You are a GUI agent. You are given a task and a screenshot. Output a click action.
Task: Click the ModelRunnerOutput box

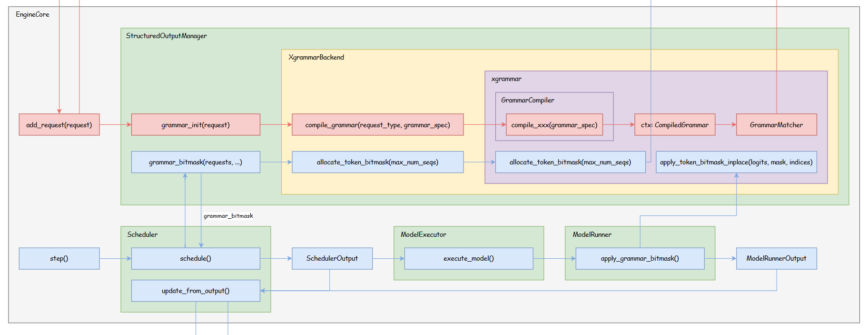[776, 258]
